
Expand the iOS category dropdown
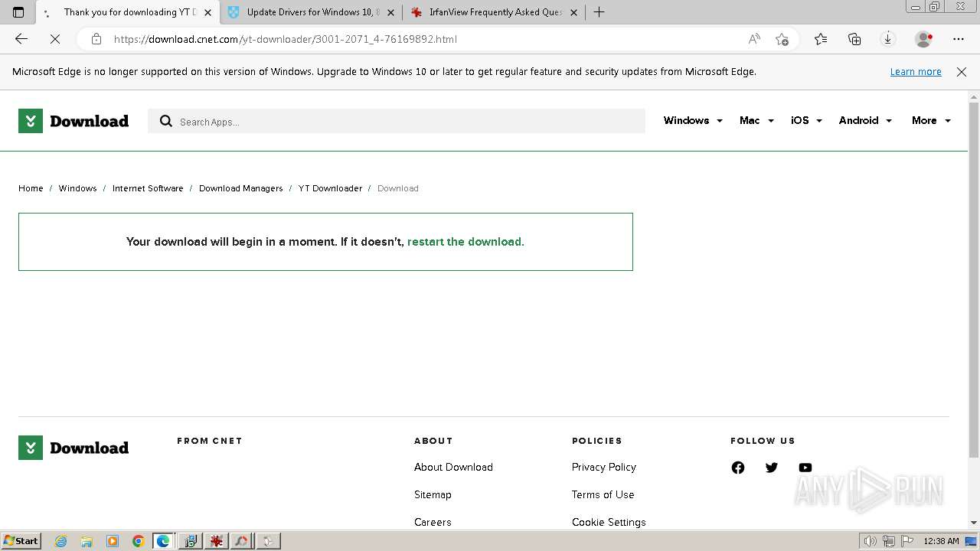coord(806,121)
